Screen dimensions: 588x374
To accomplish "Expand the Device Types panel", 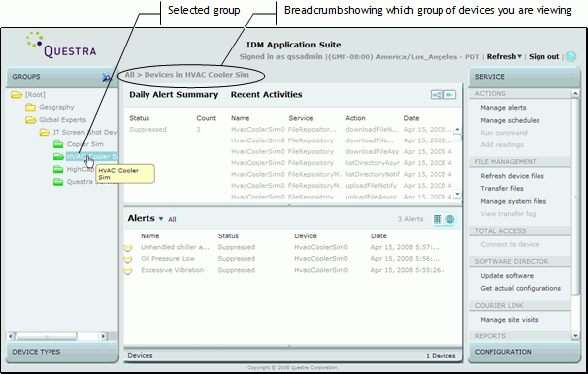I will (x=62, y=352).
